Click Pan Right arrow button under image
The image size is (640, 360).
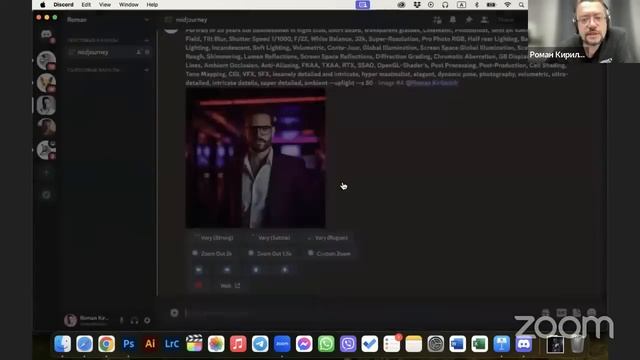pyautogui.click(x=227, y=269)
